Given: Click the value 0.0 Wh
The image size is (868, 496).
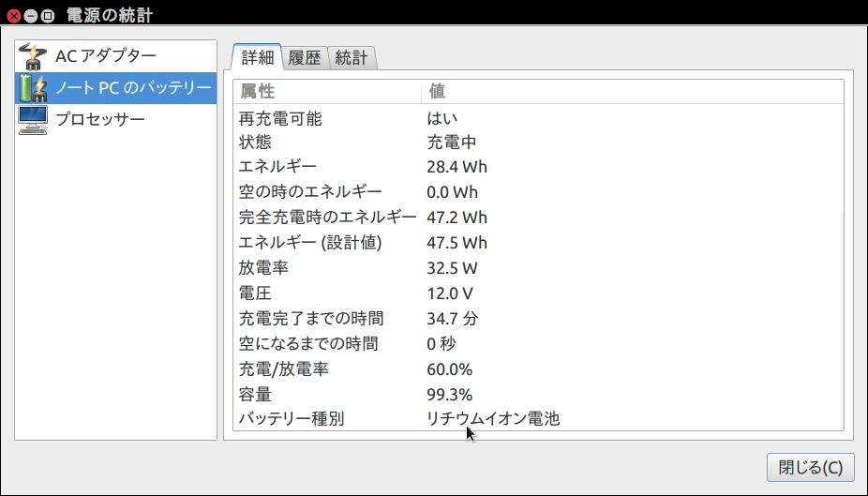Looking at the screenshot, I should pyautogui.click(x=452, y=192).
